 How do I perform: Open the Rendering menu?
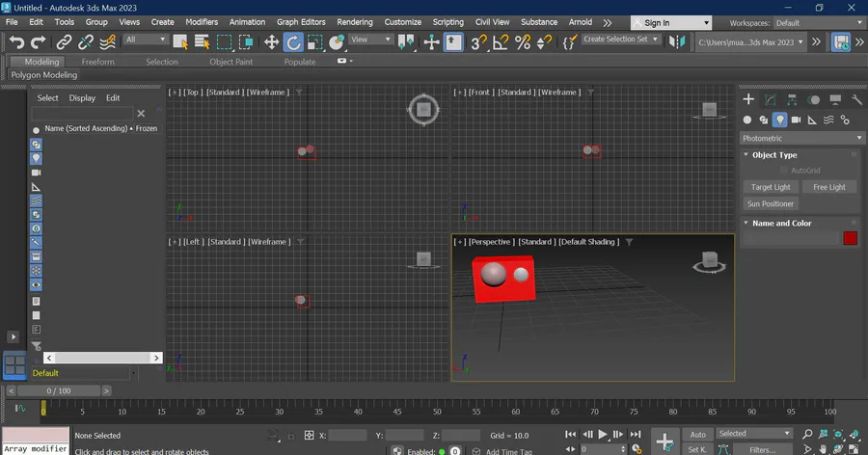pyautogui.click(x=354, y=22)
